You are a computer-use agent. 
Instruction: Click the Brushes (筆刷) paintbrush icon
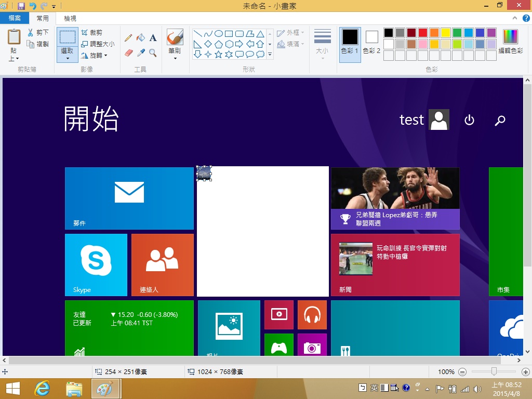(x=175, y=37)
